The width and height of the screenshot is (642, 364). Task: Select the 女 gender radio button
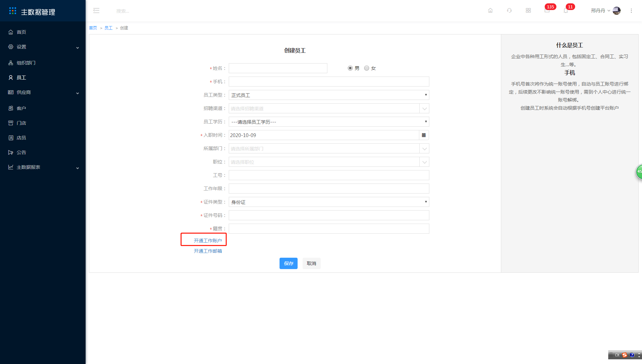[366, 68]
